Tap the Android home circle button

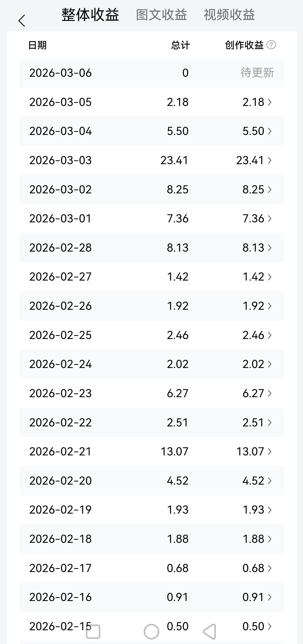point(151,631)
